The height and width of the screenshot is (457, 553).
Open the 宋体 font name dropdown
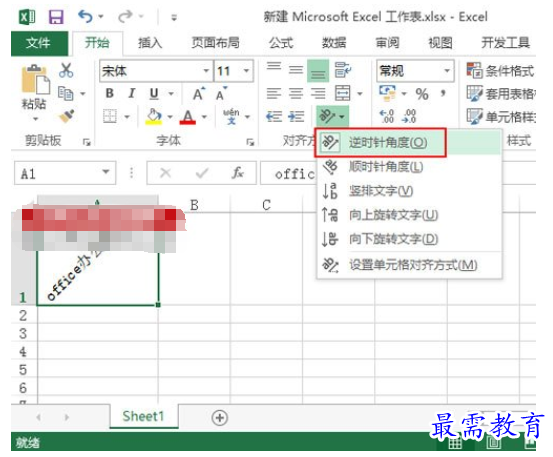[x=206, y=71]
